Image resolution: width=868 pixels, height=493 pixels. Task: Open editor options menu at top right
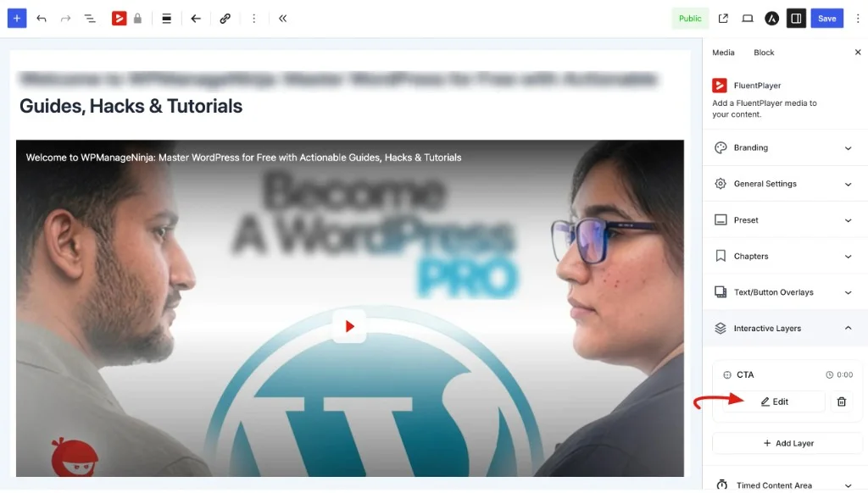pyautogui.click(x=858, y=19)
